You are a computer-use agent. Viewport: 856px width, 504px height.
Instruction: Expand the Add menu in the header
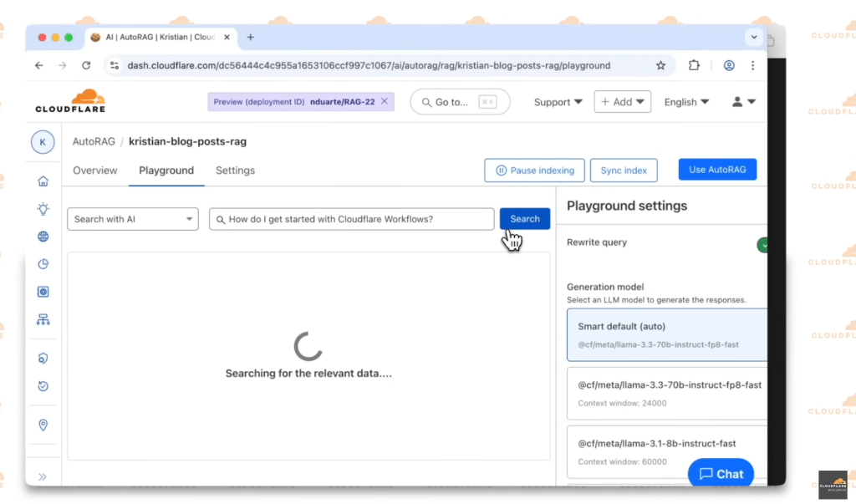point(622,101)
